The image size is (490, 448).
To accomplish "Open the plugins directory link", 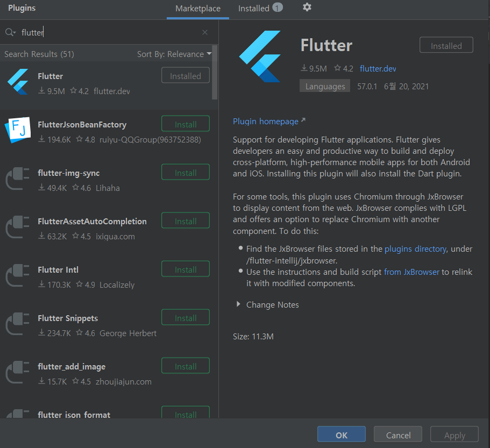I will 415,248.
